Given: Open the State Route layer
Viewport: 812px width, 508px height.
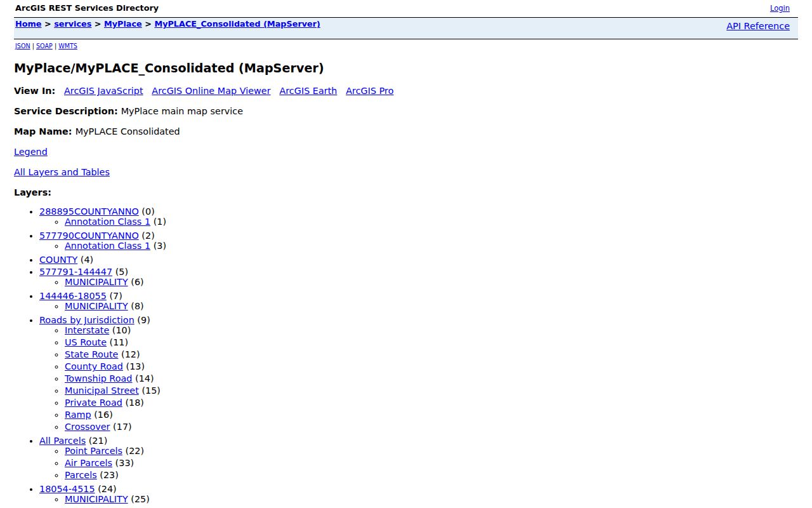Looking at the screenshot, I should tap(91, 354).
